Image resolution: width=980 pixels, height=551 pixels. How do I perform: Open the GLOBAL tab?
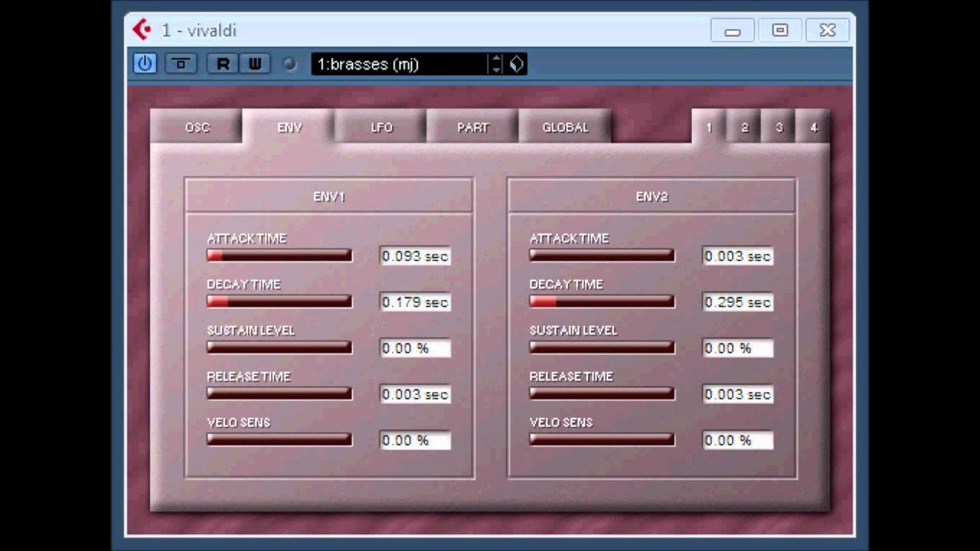pyautogui.click(x=565, y=127)
